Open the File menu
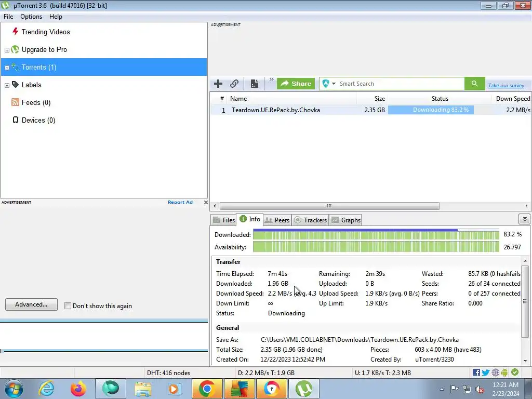532x399 pixels. (x=8, y=17)
